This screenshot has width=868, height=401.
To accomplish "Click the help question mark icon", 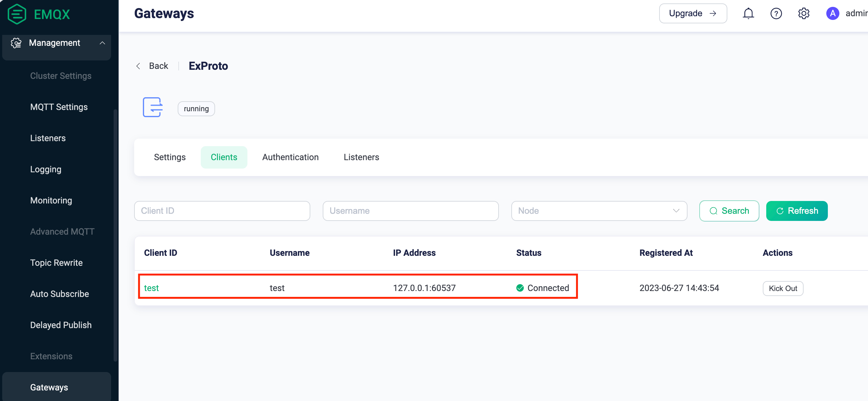I will (x=776, y=13).
